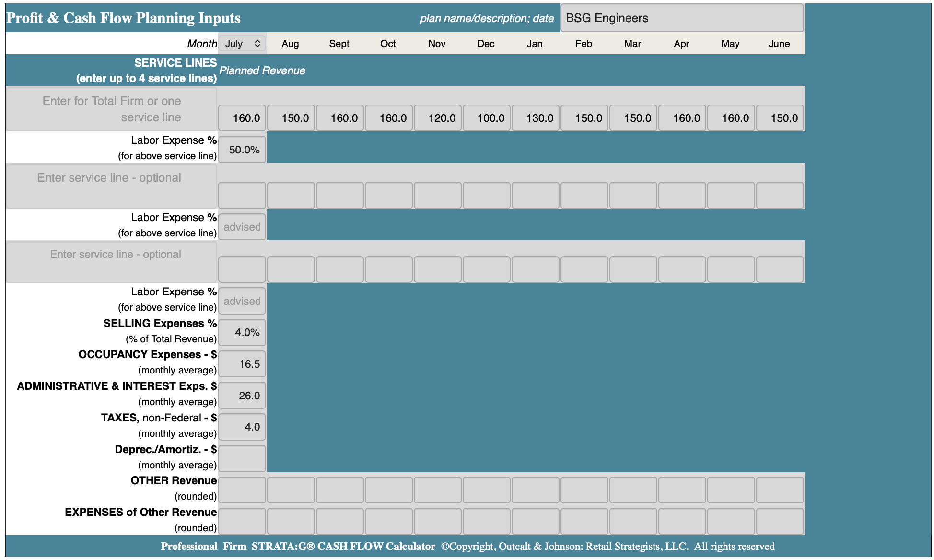This screenshot has height=560, width=934.
Task: Click the Occupancy Expenses 16.5 field
Action: pos(242,364)
